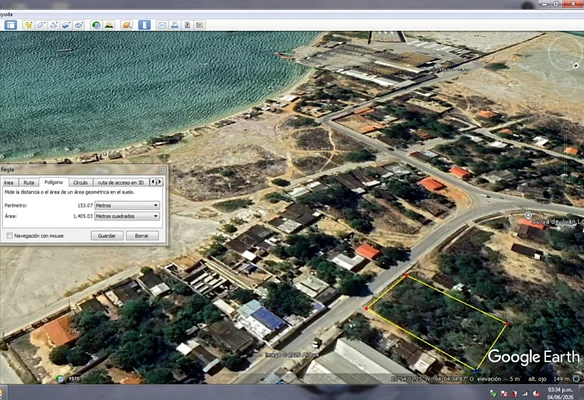Enable the Navegación con mouse checkbox

(x=10, y=236)
